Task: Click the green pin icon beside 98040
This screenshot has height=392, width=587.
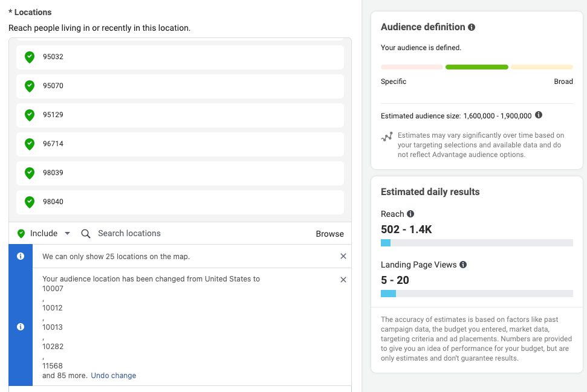Action: point(29,202)
